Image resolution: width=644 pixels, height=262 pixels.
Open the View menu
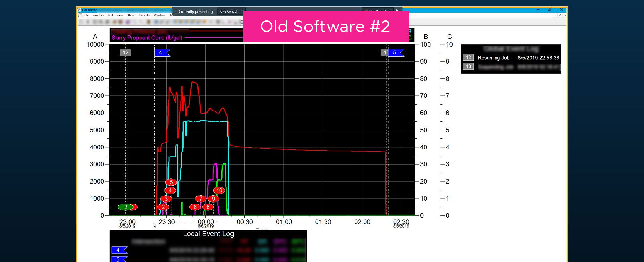[x=120, y=15]
